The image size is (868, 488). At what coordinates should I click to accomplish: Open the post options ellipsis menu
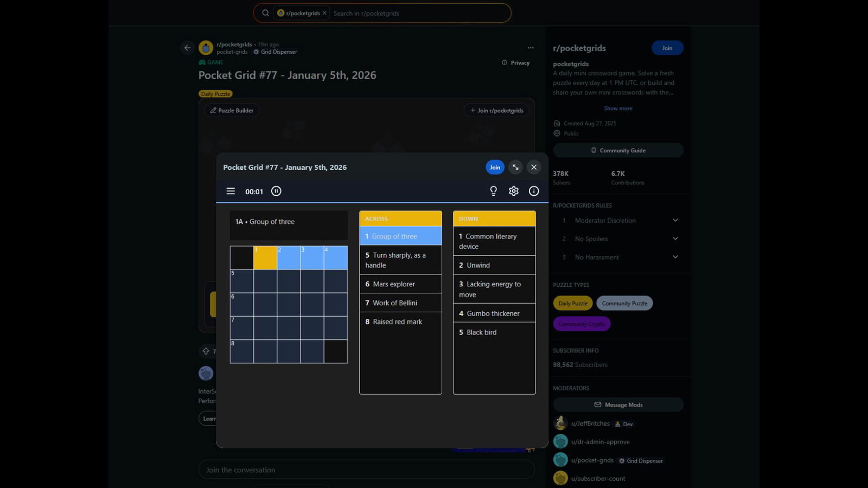(x=531, y=48)
